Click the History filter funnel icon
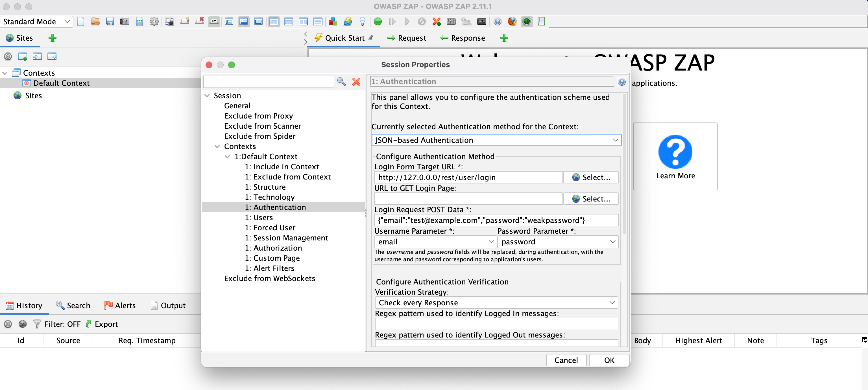868x390 pixels. pyautogui.click(x=37, y=324)
